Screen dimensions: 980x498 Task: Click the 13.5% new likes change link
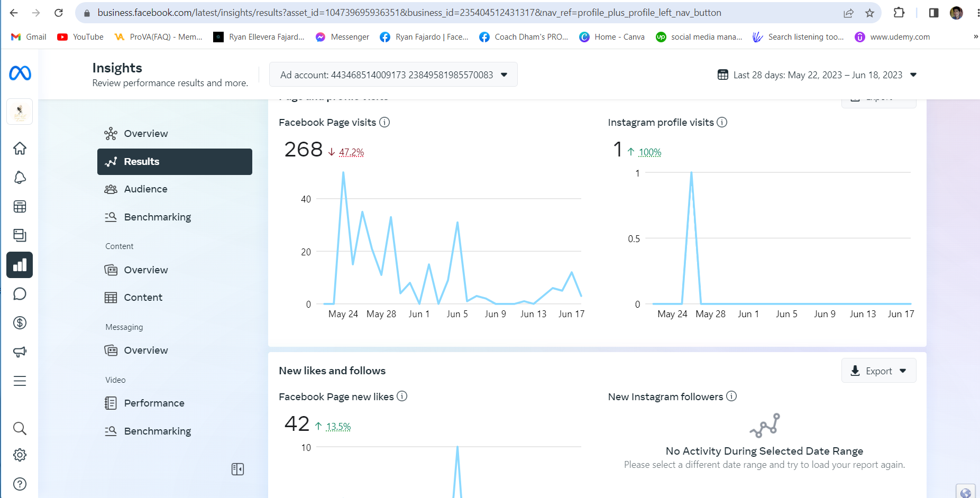coord(338,427)
